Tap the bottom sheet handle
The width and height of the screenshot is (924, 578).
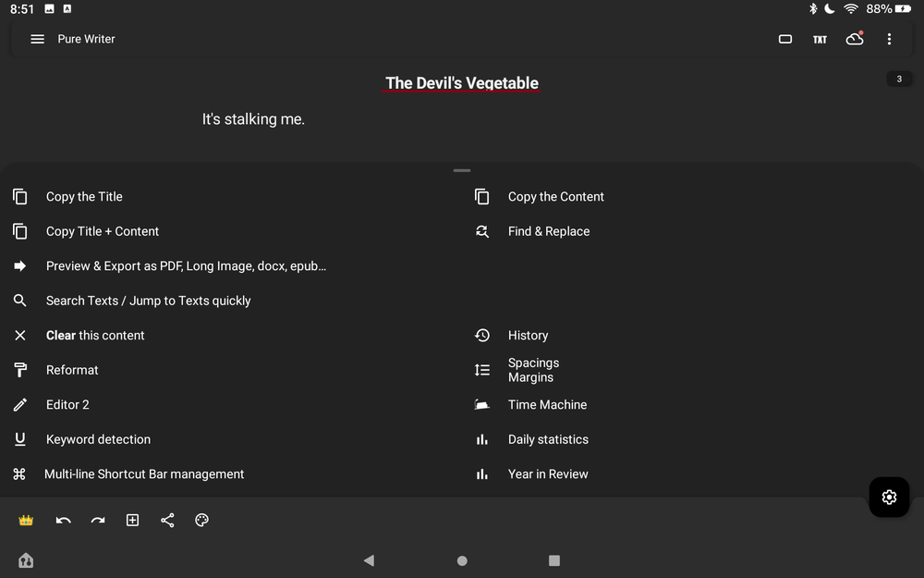[462, 170]
